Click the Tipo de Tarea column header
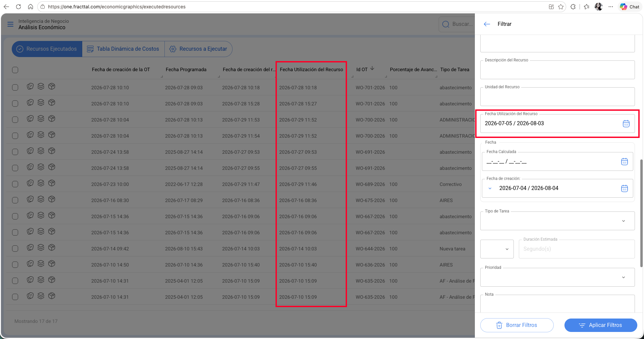 (x=455, y=69)
